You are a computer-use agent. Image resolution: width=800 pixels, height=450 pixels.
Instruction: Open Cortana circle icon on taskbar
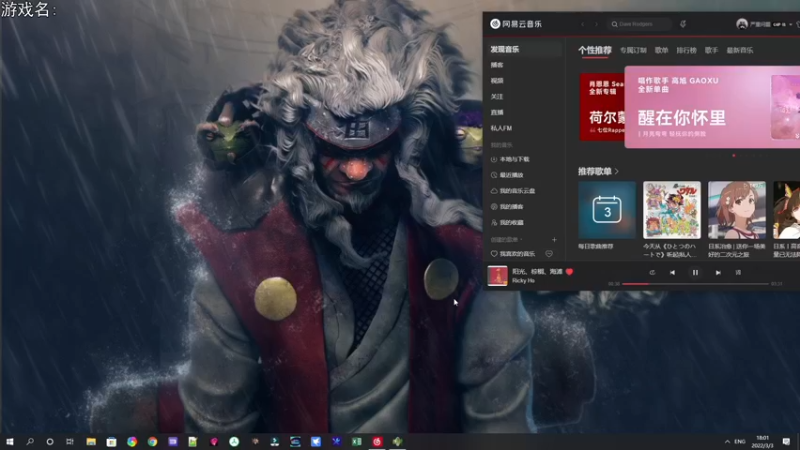pos(50,442)
